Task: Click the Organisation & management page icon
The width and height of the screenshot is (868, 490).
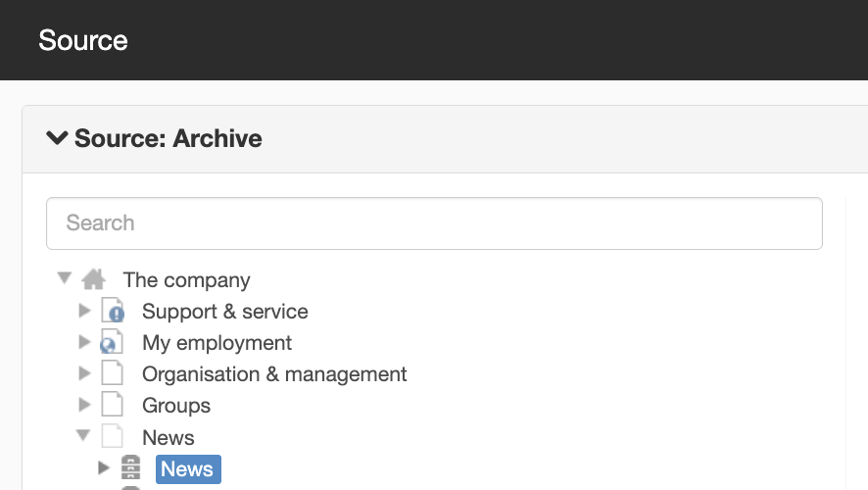Action: (113, 373)
